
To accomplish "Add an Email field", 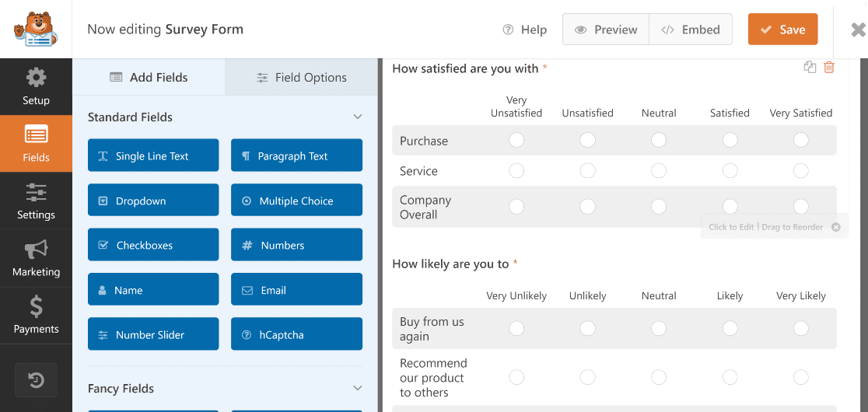I will [x=296, y=289].
